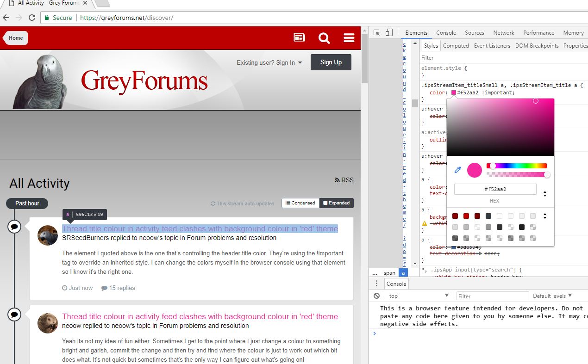588x364 pixels.
Task: Open the 'Default levels' console dropdown
Action: click(x=552, y=296)
